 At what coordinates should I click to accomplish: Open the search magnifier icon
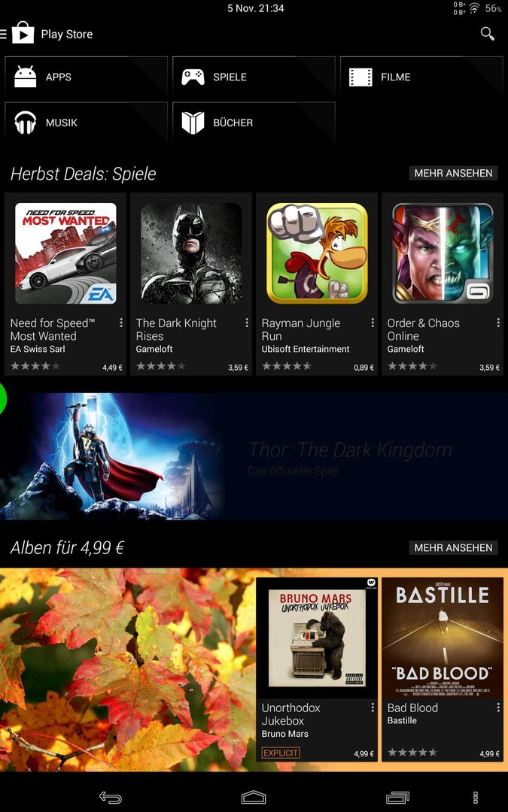coord(487,34)
